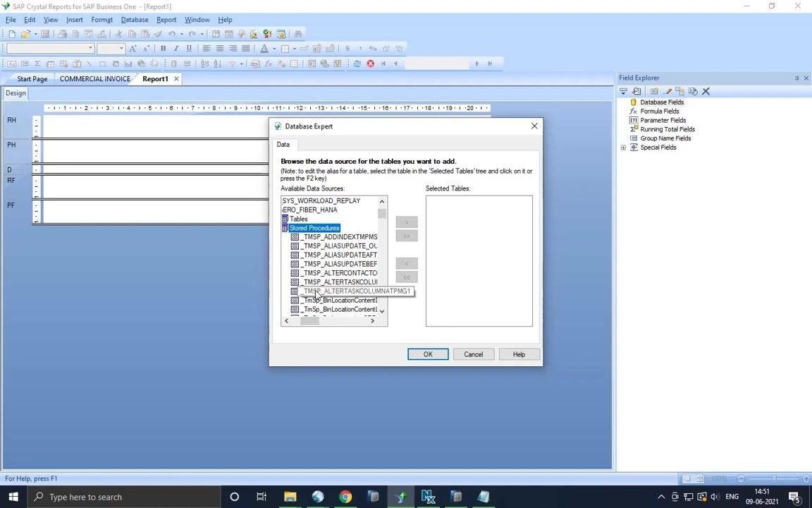Toggle Italic formatting
This screenshot has height=508, width=812.
176,49
